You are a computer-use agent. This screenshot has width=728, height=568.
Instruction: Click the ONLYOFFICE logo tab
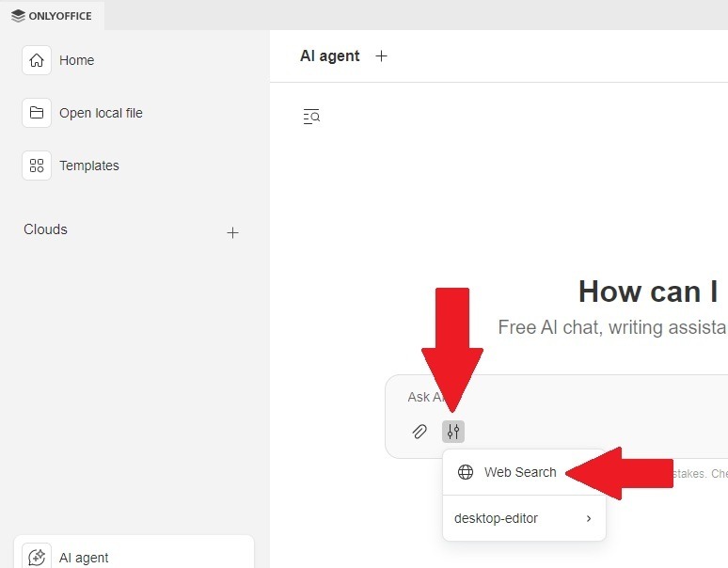pyautogui.click(x=52, y=16)
